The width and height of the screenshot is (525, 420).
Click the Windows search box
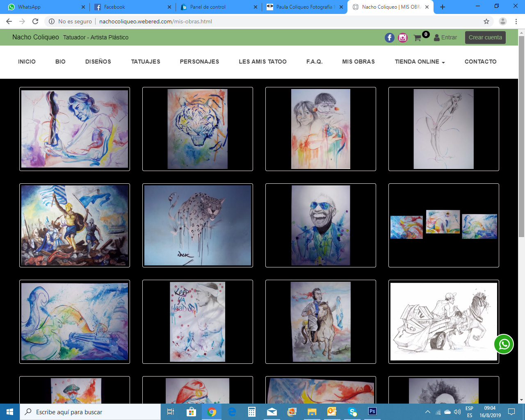coord(90,412)
